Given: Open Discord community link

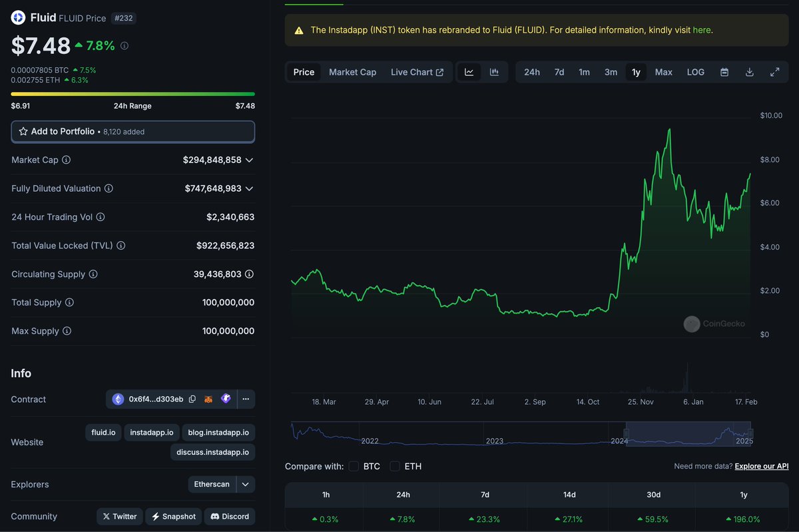Looking at the screenshot, I should point(229,517).
